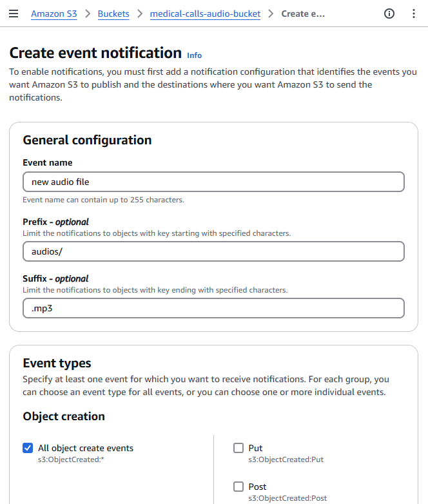The width and height of the screenshot is (428, 504).
Task: Click the breadcrumb chevron after Amazon S3
Action: [x=88, y=14]
